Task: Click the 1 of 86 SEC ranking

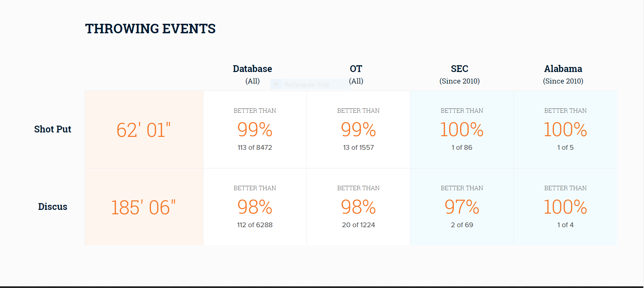Action: [462, 147]
